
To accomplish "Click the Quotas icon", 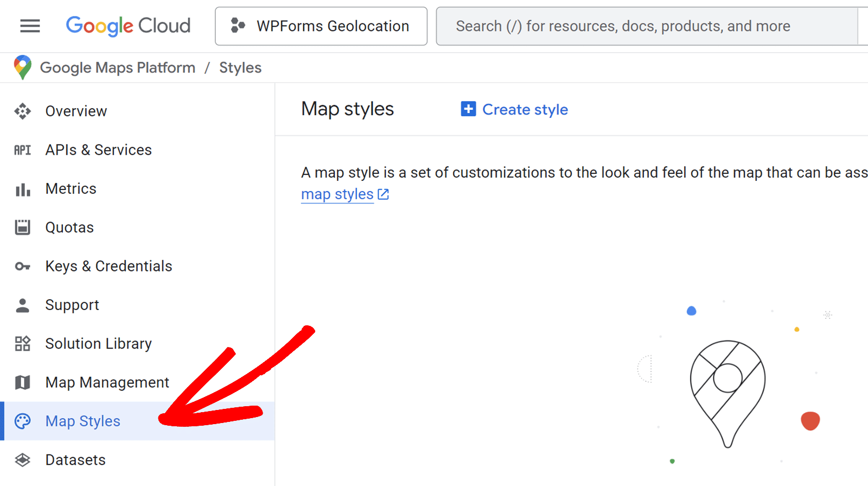I will click(x=22, y=228).
